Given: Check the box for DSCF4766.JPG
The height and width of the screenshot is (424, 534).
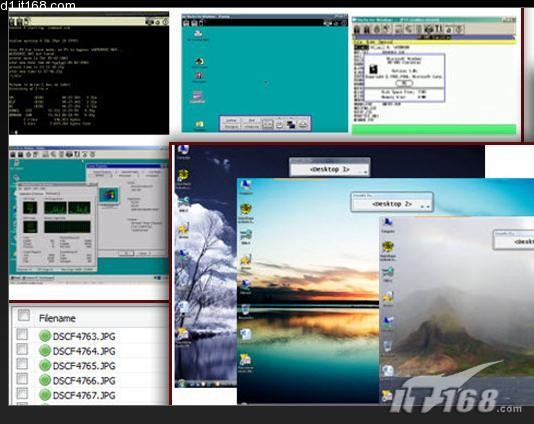Looking at the screenshot, I should pos(22,378).
